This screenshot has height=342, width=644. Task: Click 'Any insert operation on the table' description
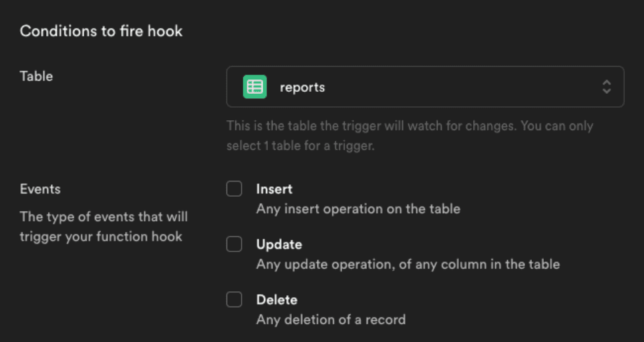coord(358,209)
